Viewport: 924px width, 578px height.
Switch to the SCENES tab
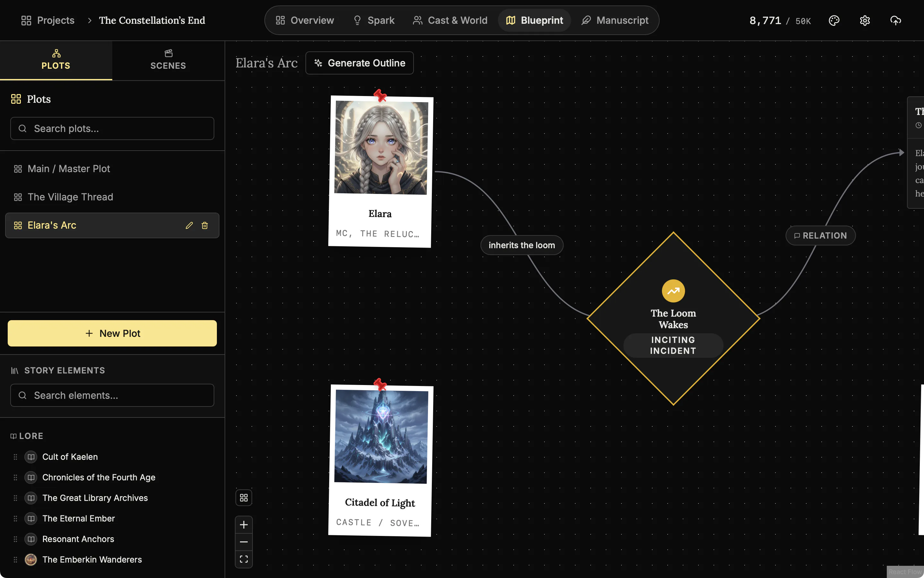pyautogui.click(x=168, y=60)
